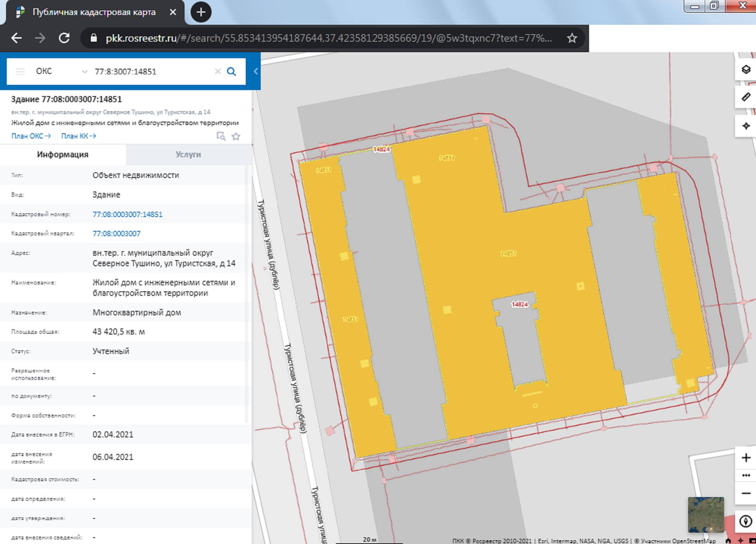Collapse the left info panel arrow
This screenshot has width=756, height=544.
(256, 71)
